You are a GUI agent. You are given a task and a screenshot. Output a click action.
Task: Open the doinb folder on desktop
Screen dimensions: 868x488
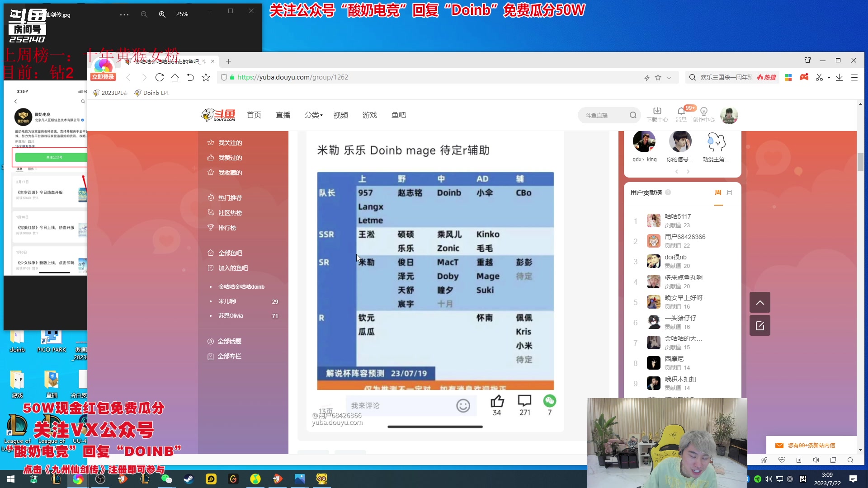coord(17,342)
